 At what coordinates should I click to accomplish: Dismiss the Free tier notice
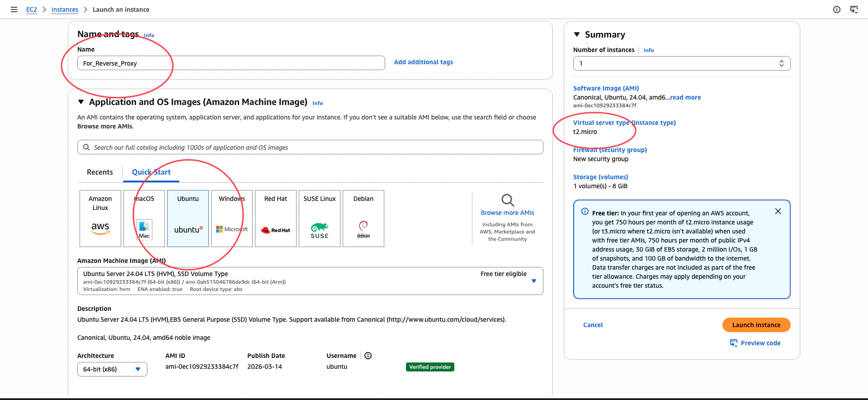pyautogui.click(x=778, y=211)
